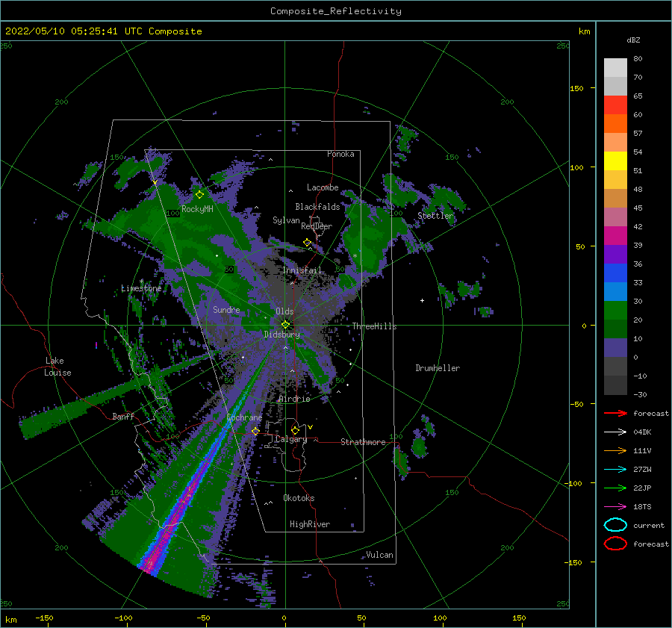The height and width of the screenshot is (628, 672).
Task: Click the Blackfalds city label
Action: 317,207
